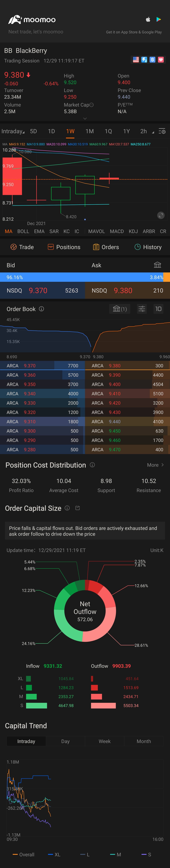Switch chart to 1Y

coord(126,131)
